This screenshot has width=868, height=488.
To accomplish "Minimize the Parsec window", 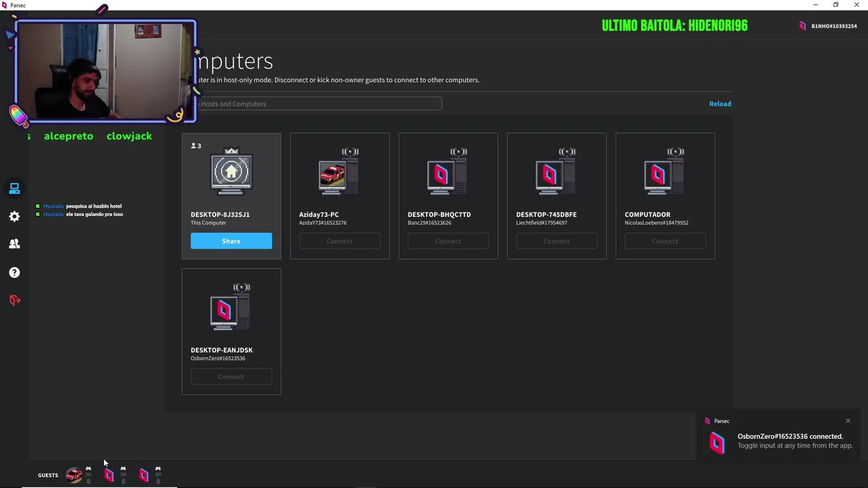I will (x=815, y=5).
